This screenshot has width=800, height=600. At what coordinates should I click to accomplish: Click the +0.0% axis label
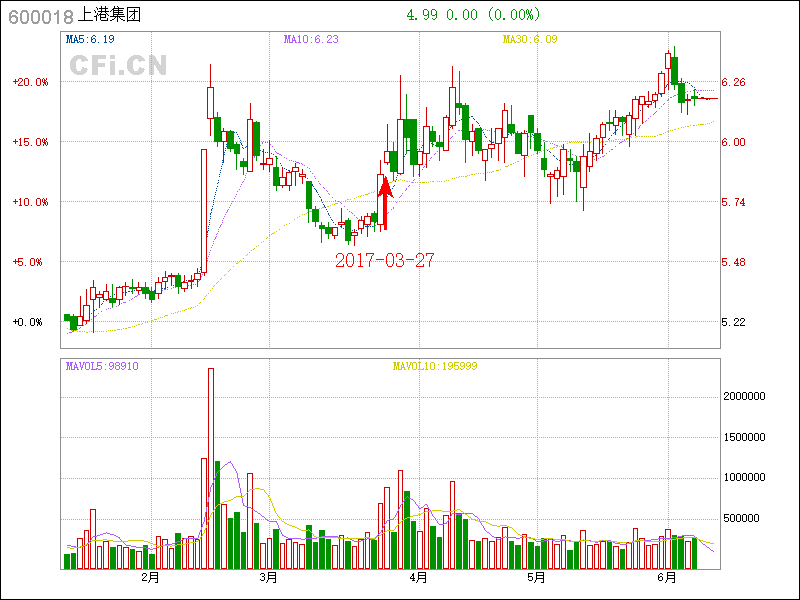(x=28, y=322)
